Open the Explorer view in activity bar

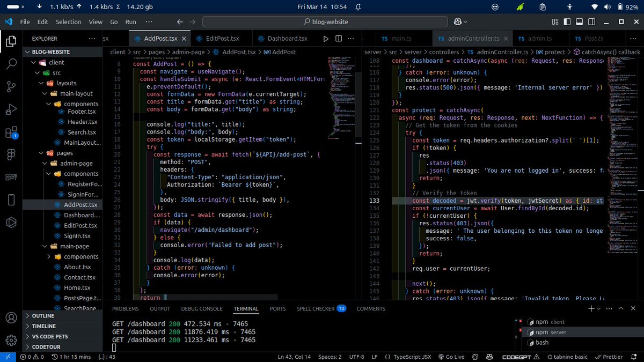point(11,42)
